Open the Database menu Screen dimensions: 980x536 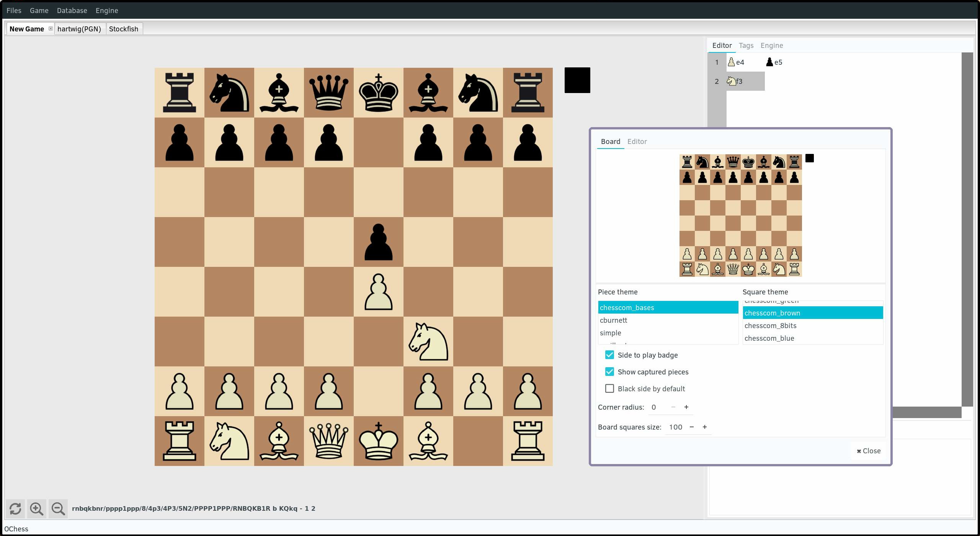tap(72, 10)
